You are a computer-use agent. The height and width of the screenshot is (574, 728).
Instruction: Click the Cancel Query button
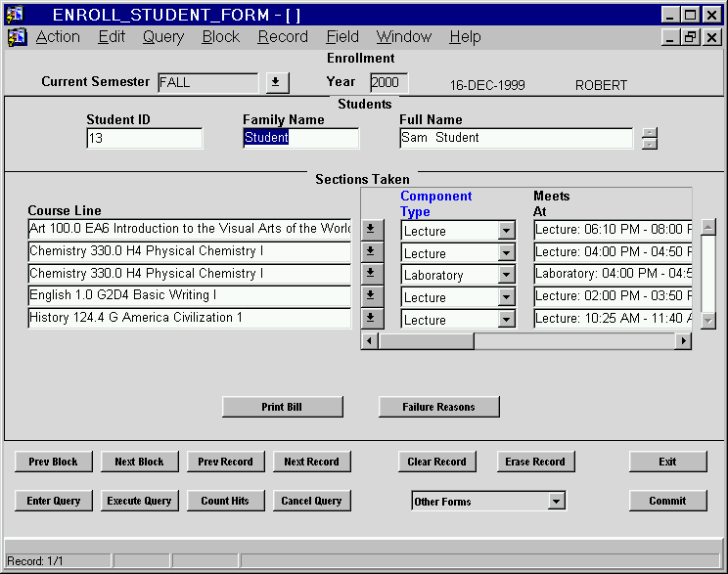coord(311,501)
